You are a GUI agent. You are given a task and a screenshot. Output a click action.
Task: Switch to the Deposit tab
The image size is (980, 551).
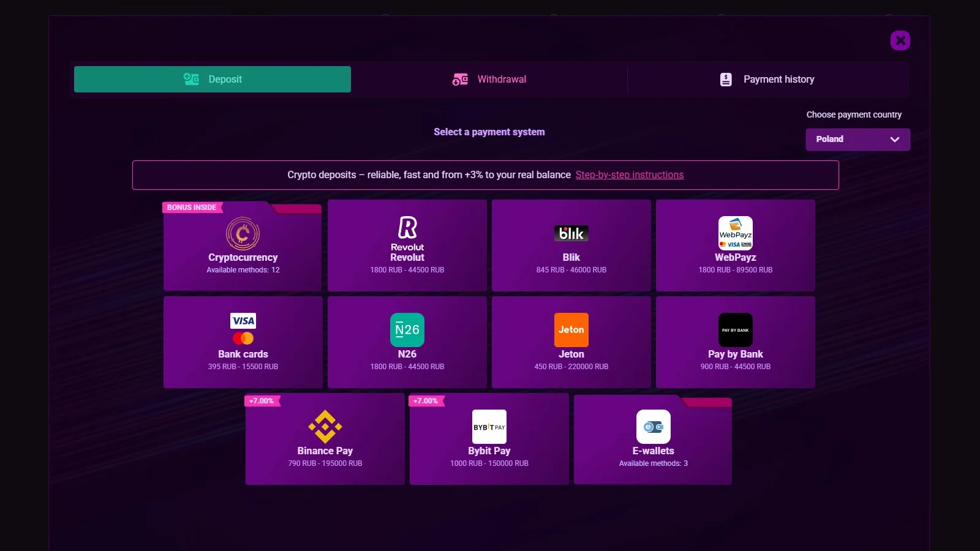pyautogui.click(x=213, y=79)
